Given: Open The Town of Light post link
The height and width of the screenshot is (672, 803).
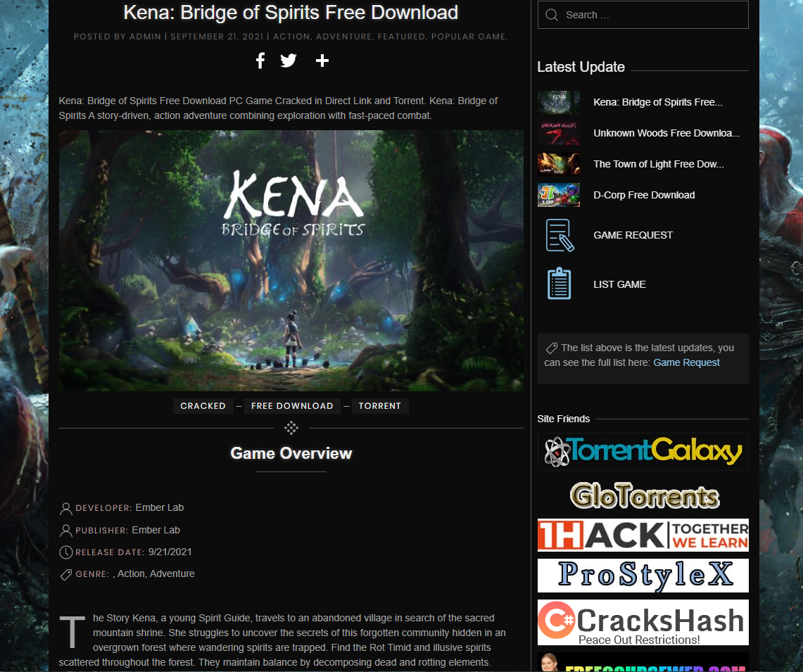Looking at the screenshot, I should (x=659, y=164).
